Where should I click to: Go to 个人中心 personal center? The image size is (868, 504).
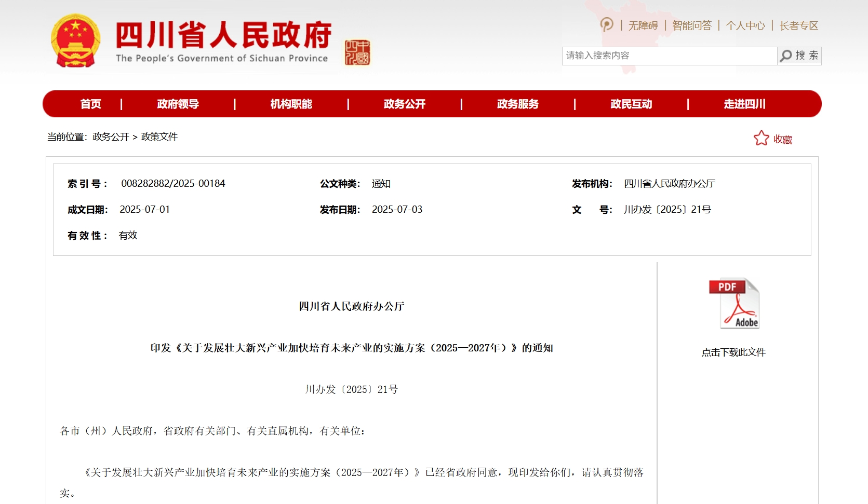[x=745, y=25]
